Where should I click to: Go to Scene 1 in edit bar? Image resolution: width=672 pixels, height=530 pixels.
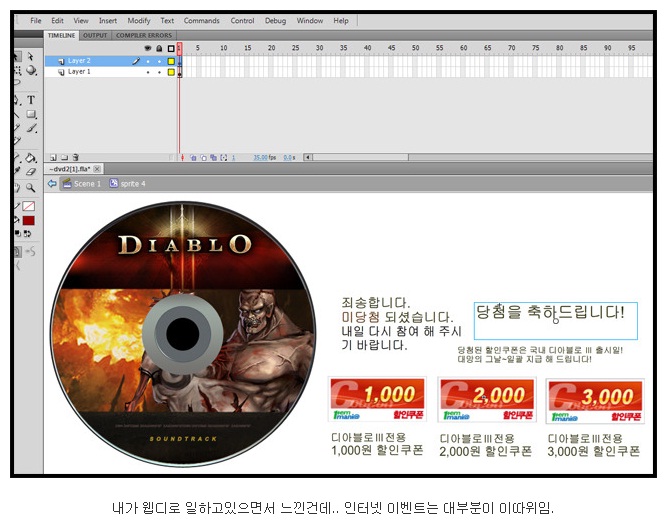[87, 184]
